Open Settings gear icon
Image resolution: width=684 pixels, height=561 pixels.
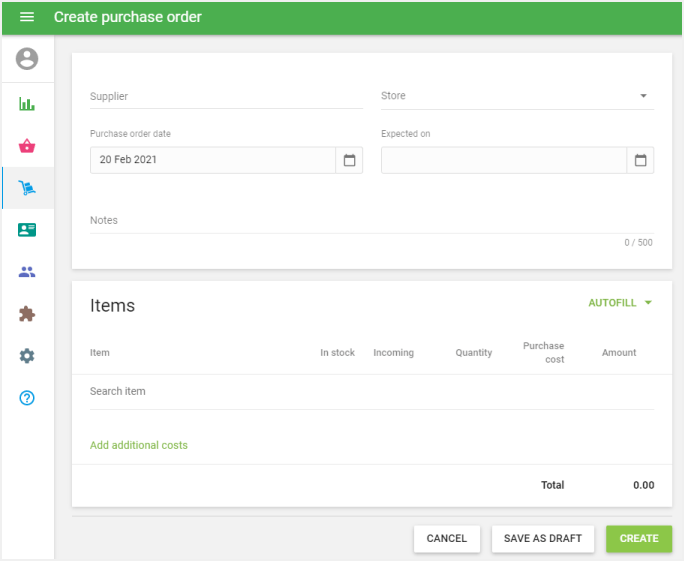(x=27, y=356)
